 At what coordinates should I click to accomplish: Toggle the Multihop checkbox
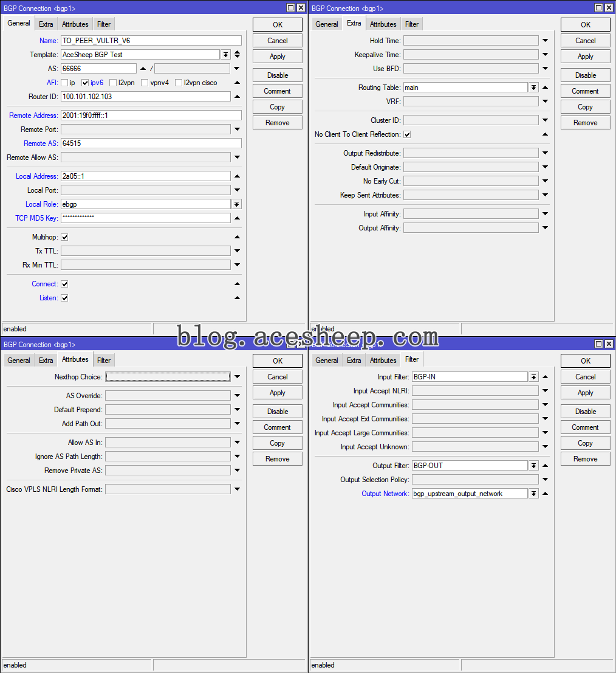(x=64, y=237)
